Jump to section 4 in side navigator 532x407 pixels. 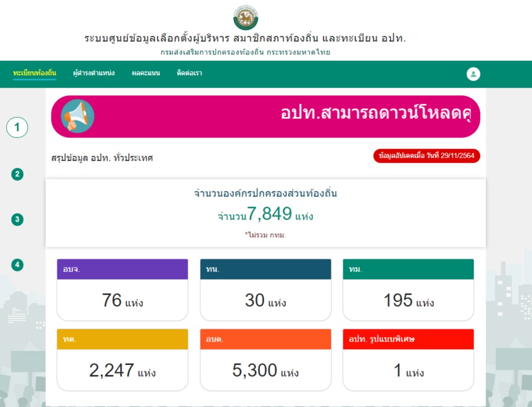(x=17, y=264)
